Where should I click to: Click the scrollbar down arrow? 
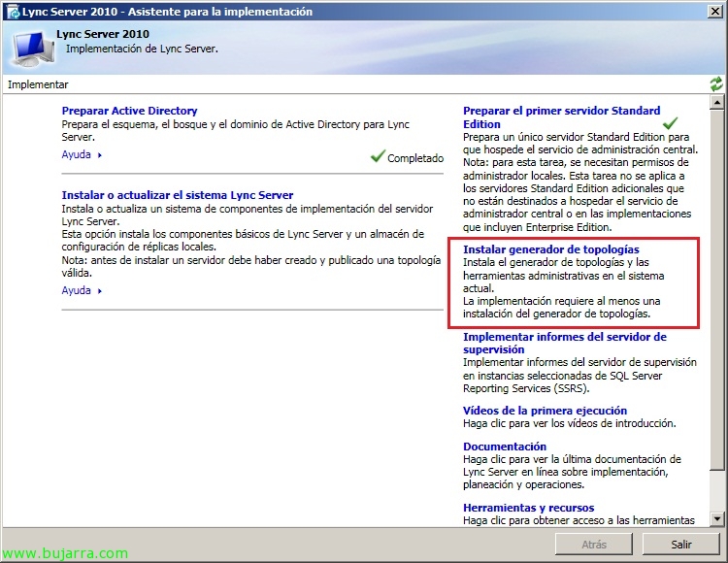(x=717, y=519)
